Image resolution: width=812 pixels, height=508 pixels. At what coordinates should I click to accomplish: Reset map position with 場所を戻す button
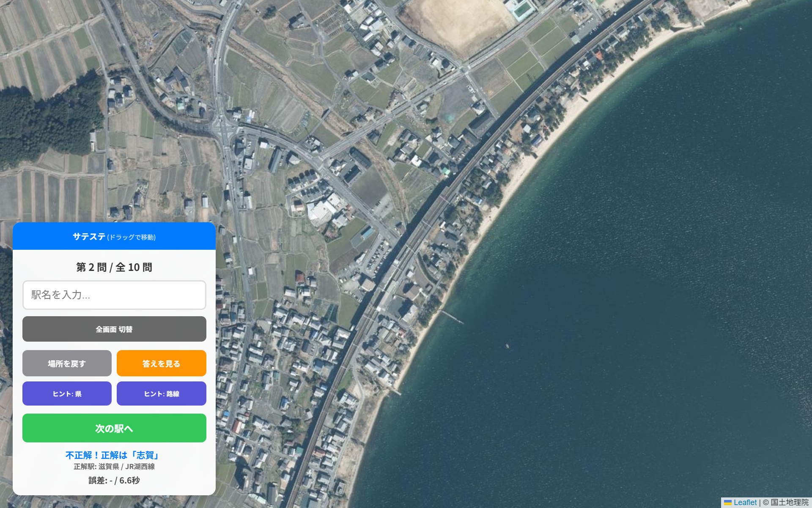[67, 363]
